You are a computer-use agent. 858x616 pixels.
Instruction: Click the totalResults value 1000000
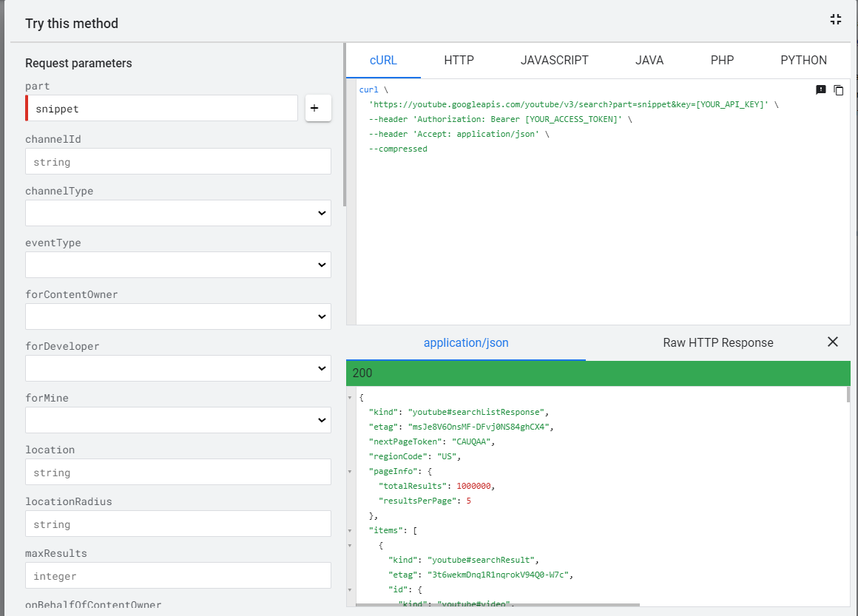coord(473,486)
